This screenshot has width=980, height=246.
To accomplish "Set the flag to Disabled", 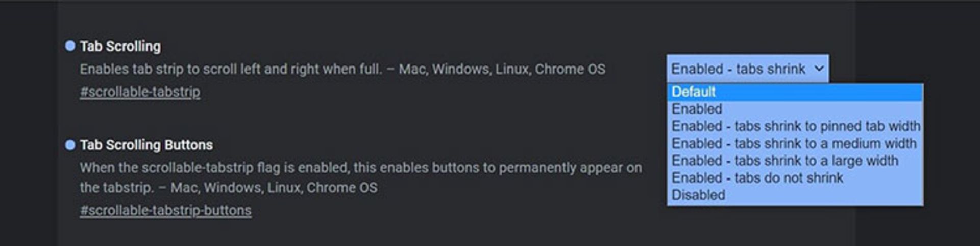I will 795,195.
